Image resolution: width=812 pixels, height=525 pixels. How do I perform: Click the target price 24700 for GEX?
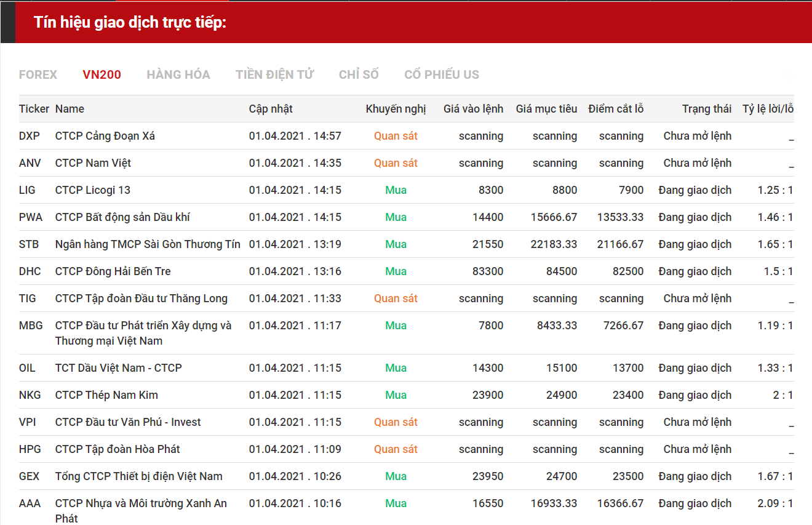562,476
